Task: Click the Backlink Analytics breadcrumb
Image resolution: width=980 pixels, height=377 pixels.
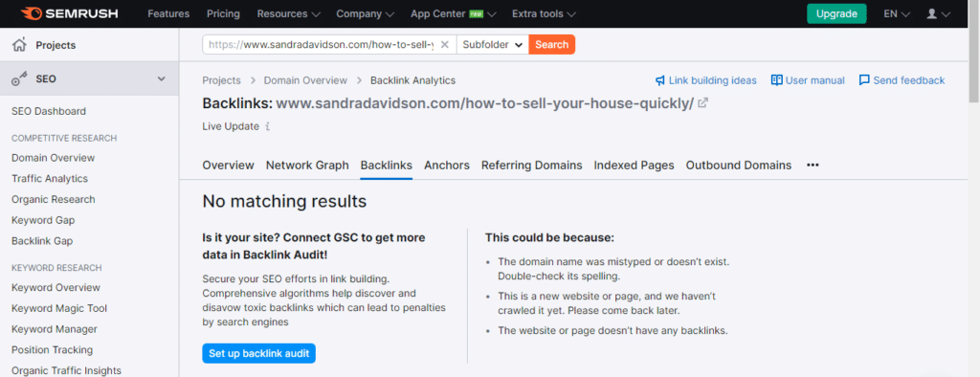Action: pyautogui.click(x=413, y=80)
